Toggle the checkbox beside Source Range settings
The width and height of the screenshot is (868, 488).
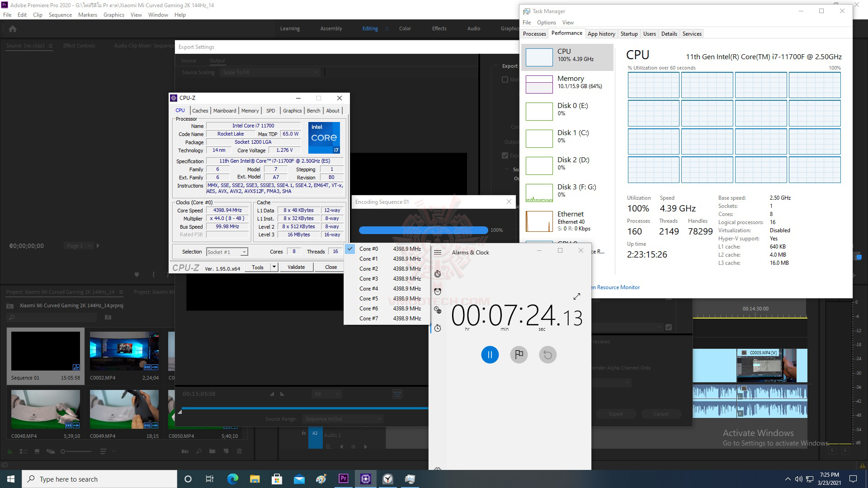point(669,327)
